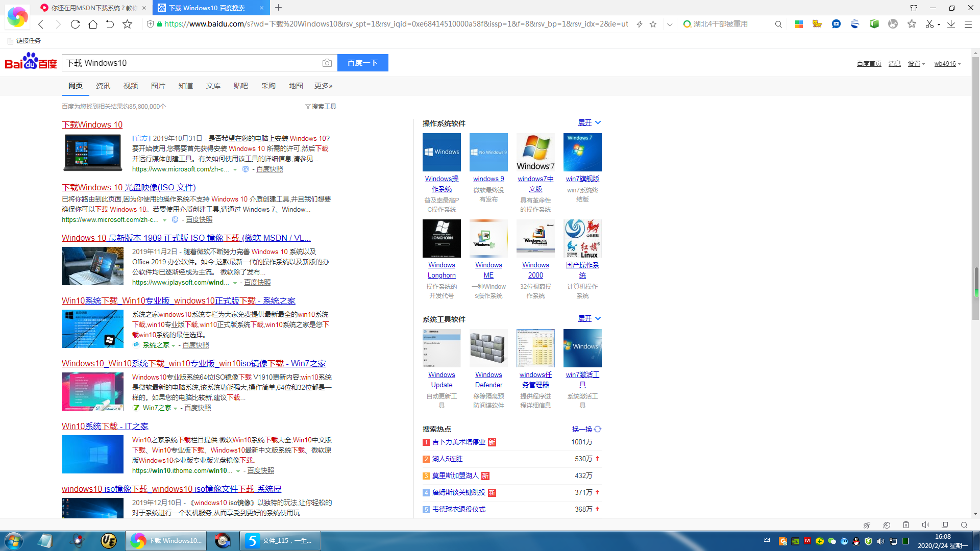Click 换一换 to refresh hot searches
Screen dimensions: 980x551
[582, 429]
